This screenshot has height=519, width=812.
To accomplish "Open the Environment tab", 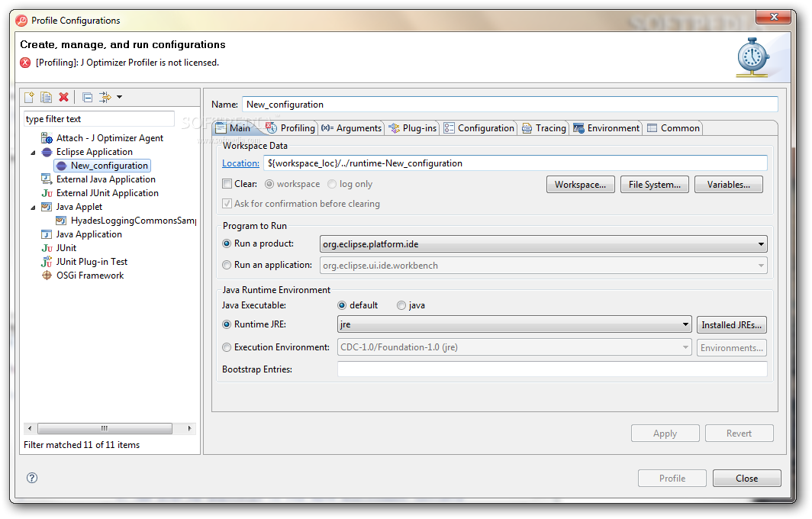I will click(607, 128).
